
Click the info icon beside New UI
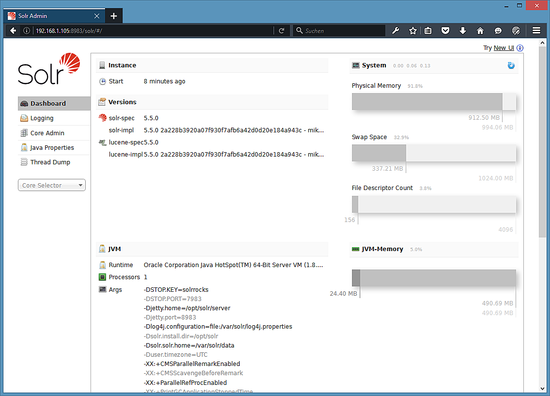pos(520,48)
